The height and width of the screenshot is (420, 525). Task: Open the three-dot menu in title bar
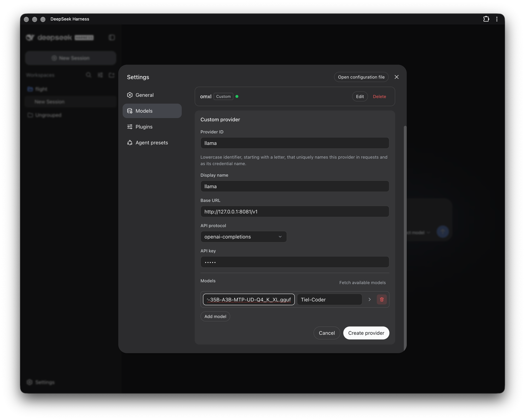(497, 19)
